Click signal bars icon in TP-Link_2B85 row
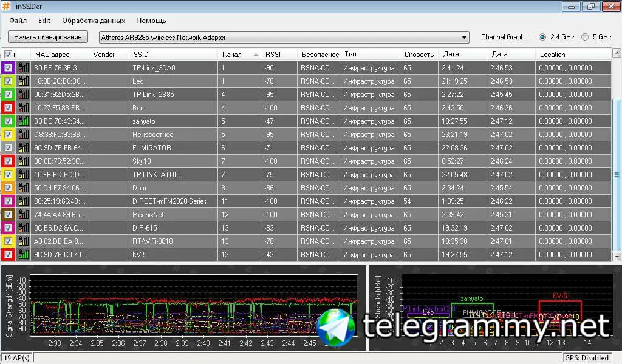The image size is (622, 364). coord(24,95)
